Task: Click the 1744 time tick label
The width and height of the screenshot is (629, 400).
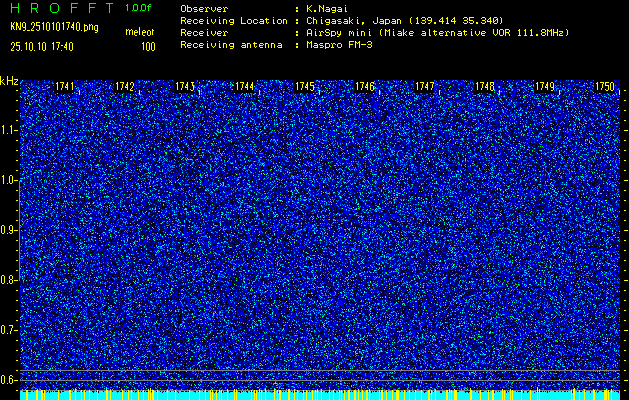Action: click(x=245, y=87)
